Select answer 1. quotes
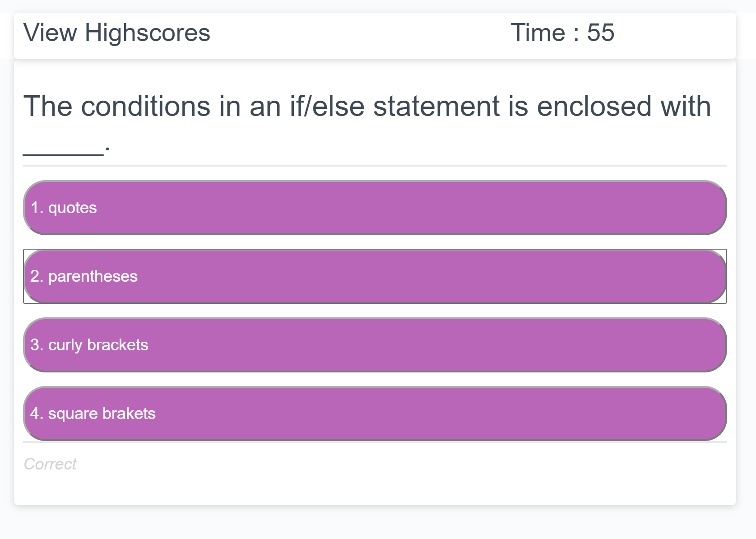Viewport: 756px width, 539px height. click(x=375, y=208)
